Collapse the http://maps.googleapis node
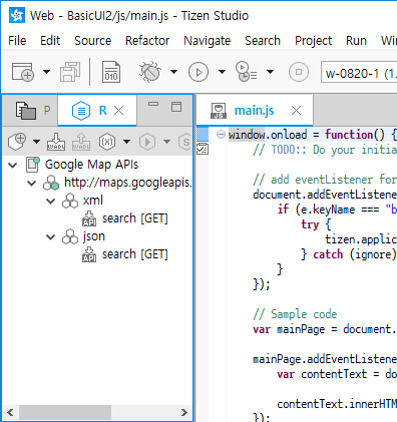The height and width of the screenshot is (422, 397). point(32,183)
